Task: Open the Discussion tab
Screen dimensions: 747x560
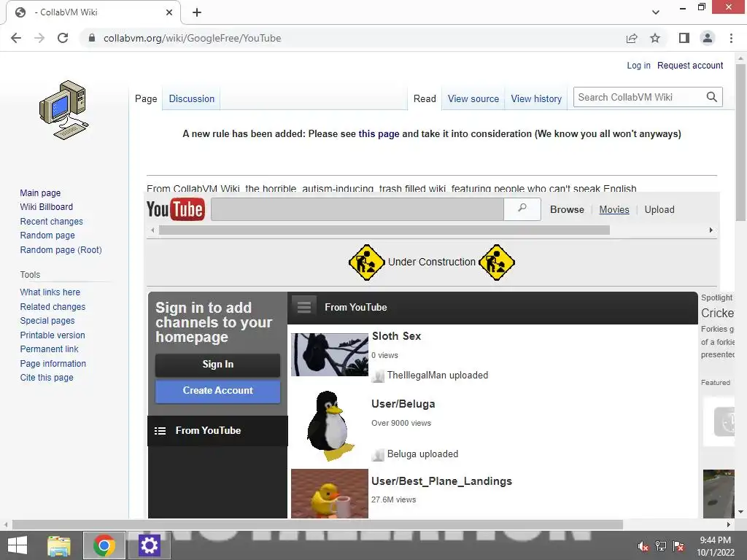Action: coord(192,98)
